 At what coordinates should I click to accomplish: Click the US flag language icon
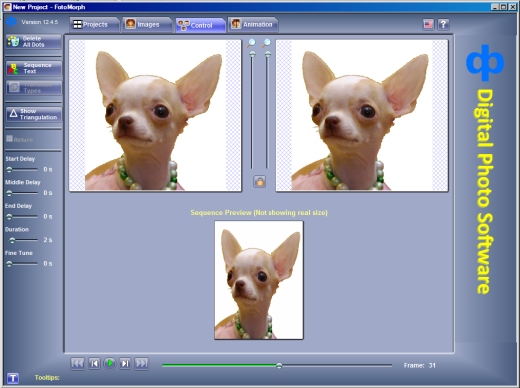428,24
